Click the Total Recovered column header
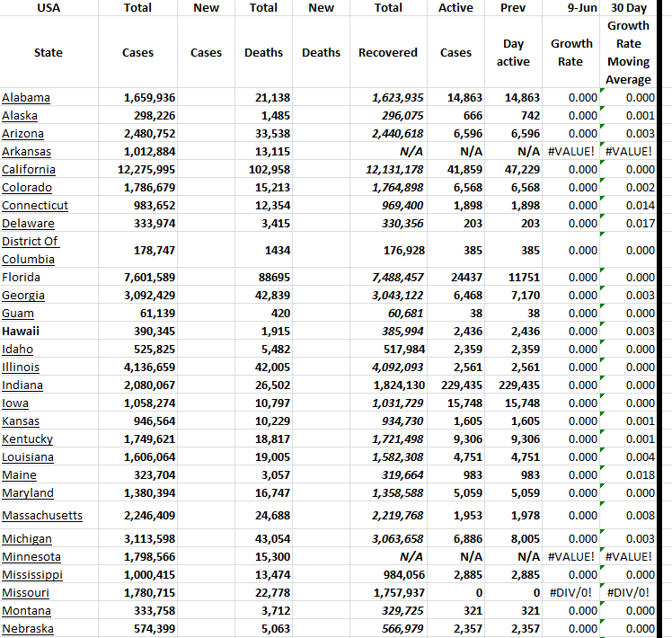 tap(388, 52)
